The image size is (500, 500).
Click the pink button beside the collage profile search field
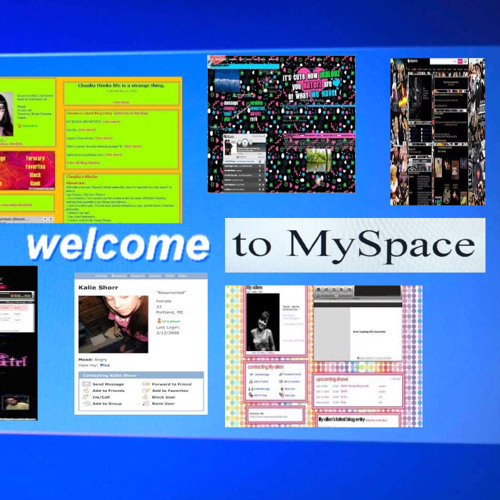pyautogui.click(x=460, y=61)
